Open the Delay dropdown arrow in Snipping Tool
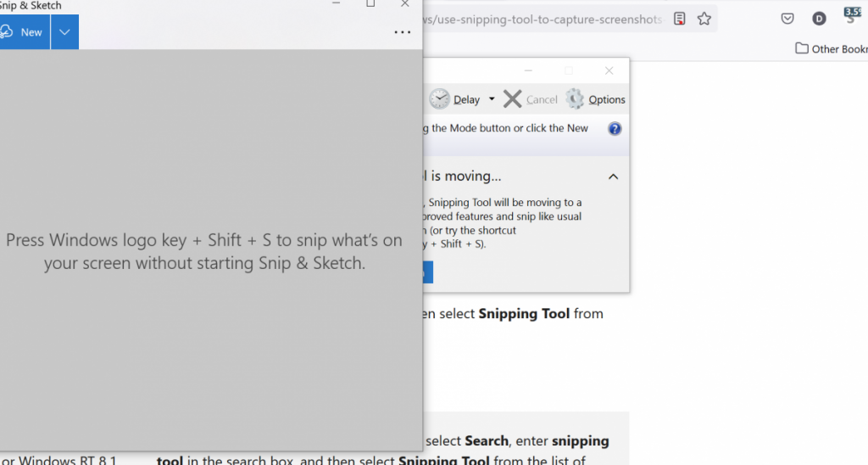Image resolution: width=868 pixels, height=465 pixels. (x=492, y=99)
